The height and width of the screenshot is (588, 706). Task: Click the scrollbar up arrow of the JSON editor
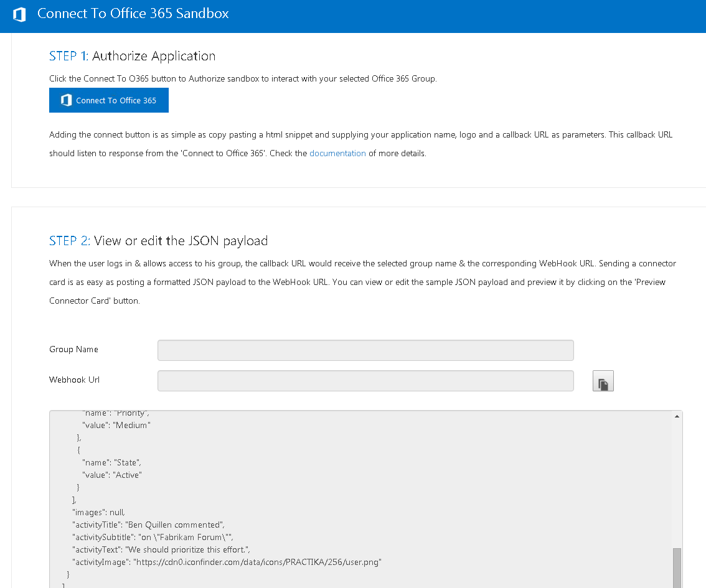click(x=676, y=417)
